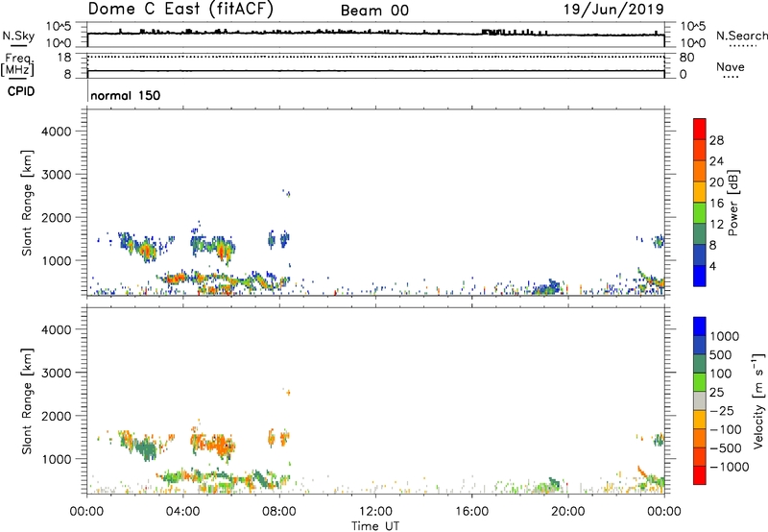
Task: Select the solid line sample under N.Sky
Action: pos(18,45)
